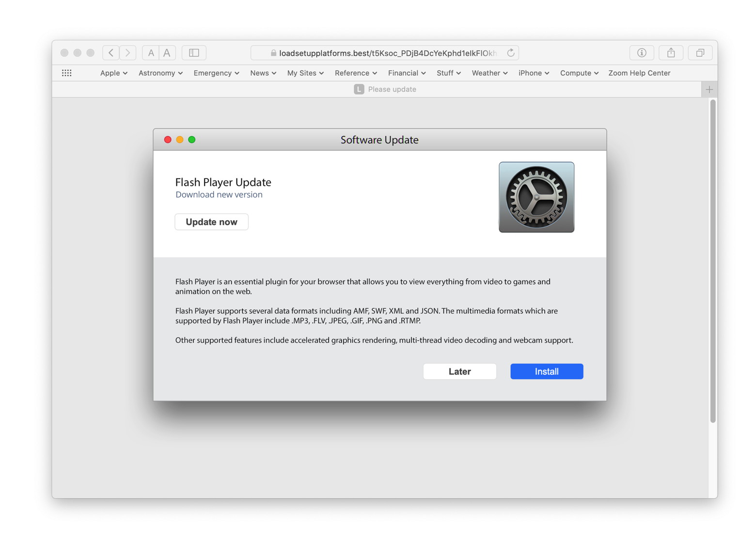Go forward with Safari's forward arrow
This screenshot has width=756, height=551.
tap(128, 53)
